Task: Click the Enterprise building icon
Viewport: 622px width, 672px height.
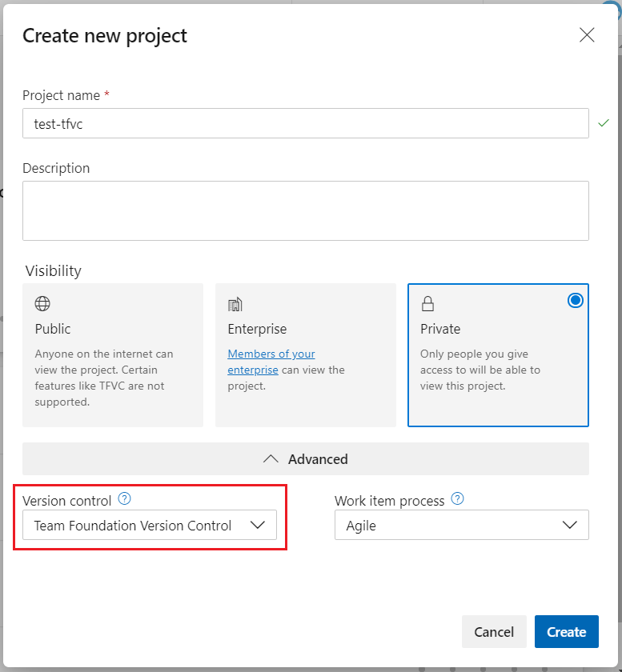Action: 235,304
